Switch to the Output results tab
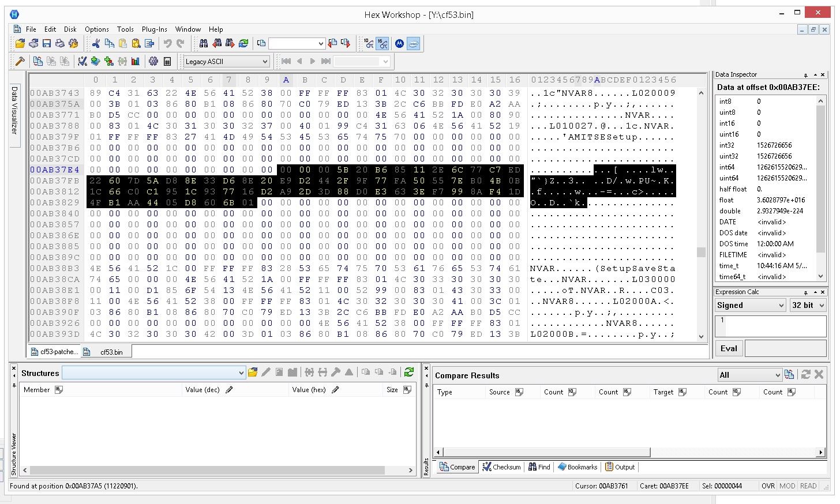The image size is (840, 504). point(620,467)
